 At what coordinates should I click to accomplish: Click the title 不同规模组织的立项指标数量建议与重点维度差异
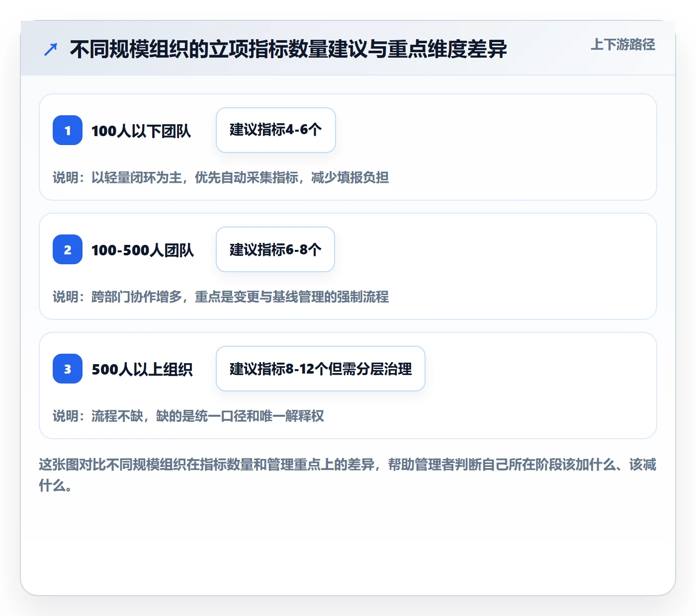click(x=288, y=49)
